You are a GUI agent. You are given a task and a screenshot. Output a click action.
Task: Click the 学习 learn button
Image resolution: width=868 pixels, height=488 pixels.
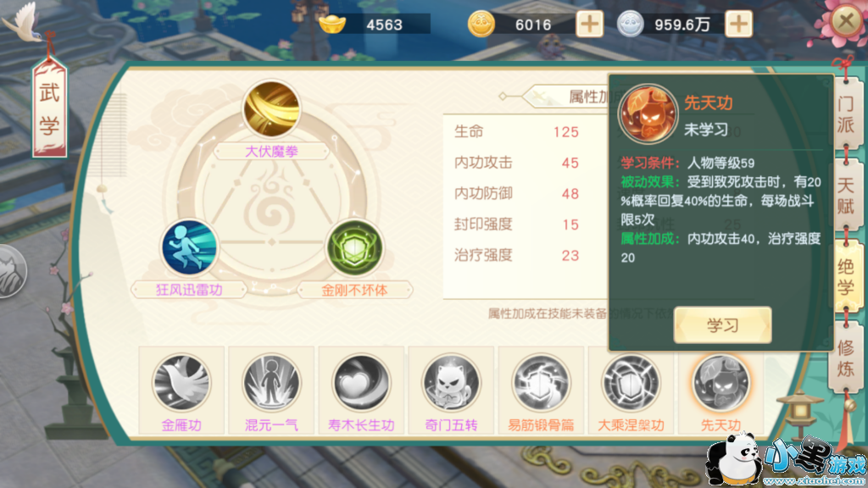tap(722, 324)
